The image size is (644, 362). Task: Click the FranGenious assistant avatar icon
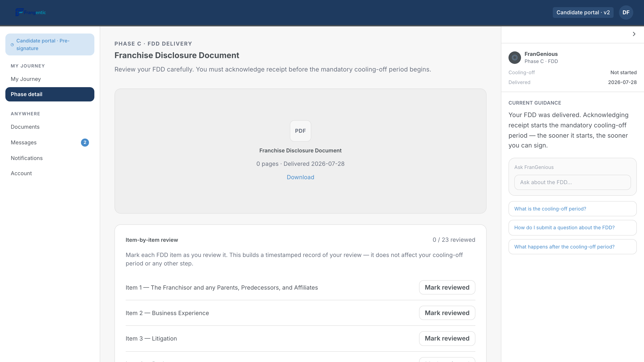point(515,58)
